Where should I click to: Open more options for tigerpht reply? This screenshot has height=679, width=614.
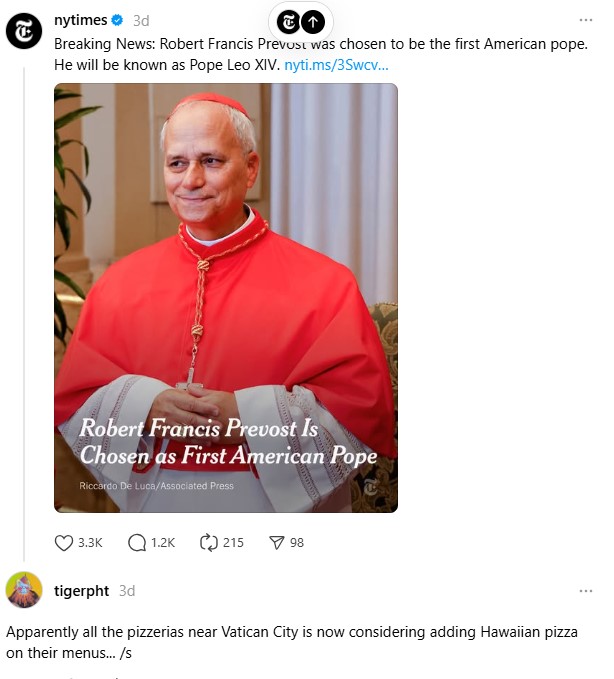585,591
